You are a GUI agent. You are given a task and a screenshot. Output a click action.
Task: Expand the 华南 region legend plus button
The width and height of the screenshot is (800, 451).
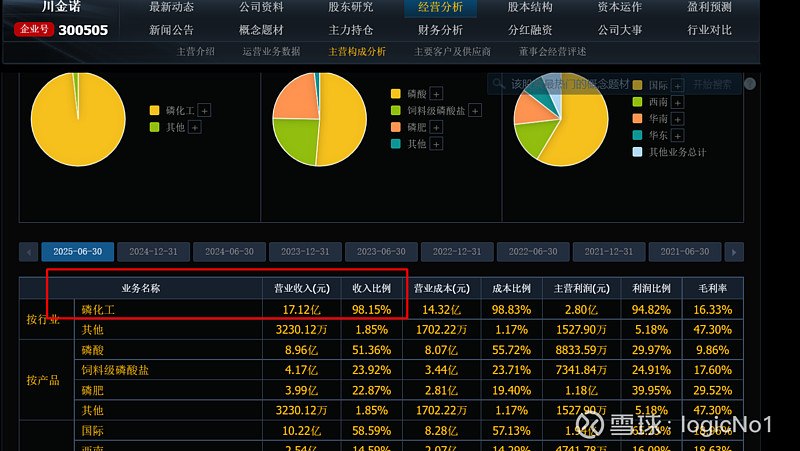pyautogui.click(x=677, y=119)
